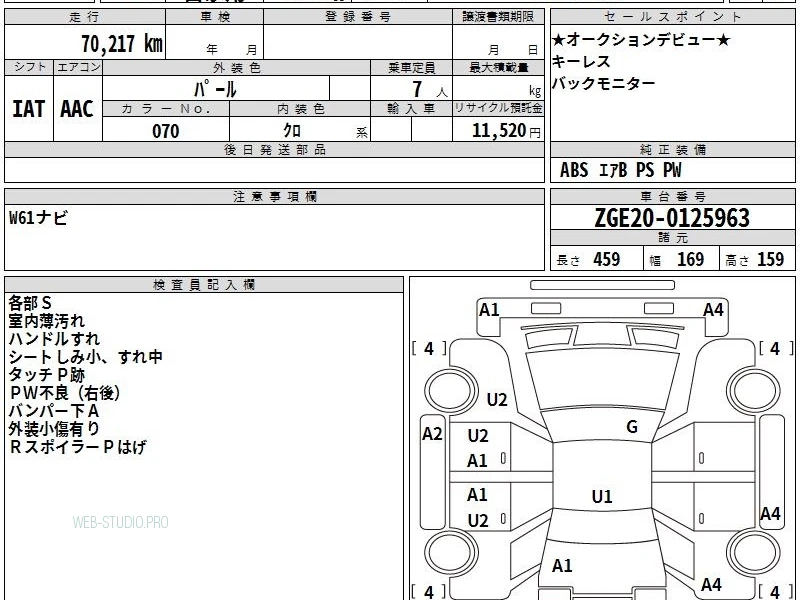This screenshot has width=800, height=600.
Task: Select the U1 mark on the roof
Action: point(602,496)
